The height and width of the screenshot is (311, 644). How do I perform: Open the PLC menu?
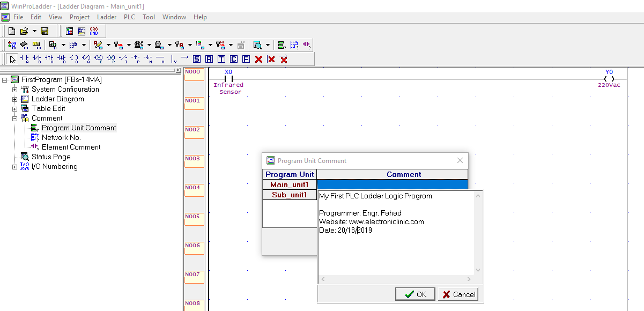click(x=129, y=17)
